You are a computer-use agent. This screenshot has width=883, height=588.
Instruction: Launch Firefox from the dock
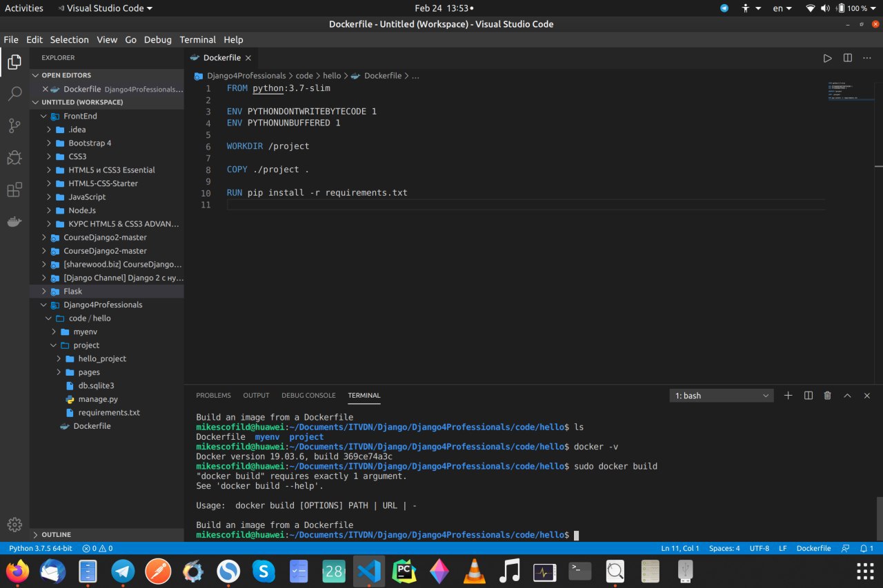pos(18,571)
